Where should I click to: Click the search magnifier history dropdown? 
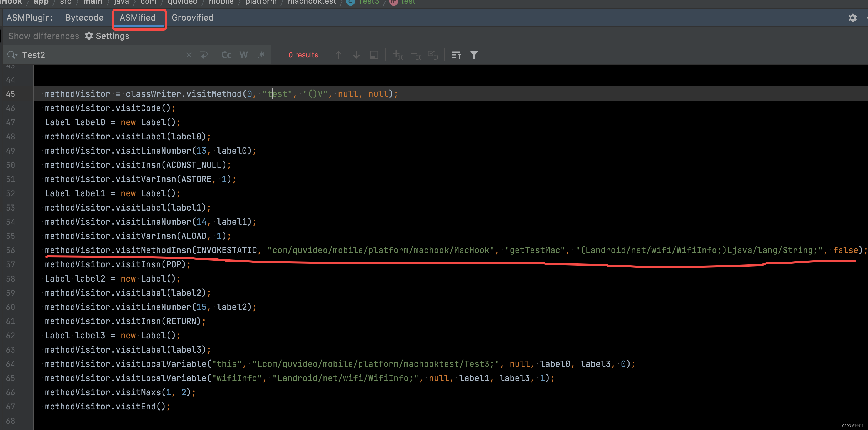tap(12, 55)
